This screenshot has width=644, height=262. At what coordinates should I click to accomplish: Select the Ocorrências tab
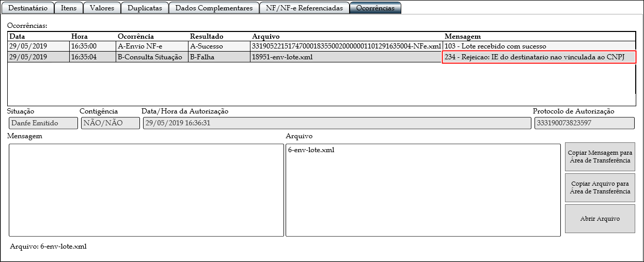375,8
